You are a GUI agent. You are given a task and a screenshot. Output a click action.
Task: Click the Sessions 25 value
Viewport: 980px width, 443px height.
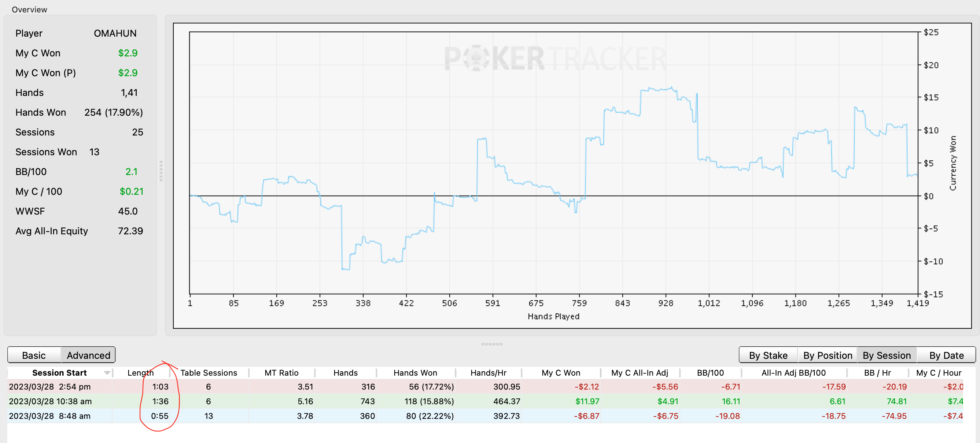coord(137,132)
